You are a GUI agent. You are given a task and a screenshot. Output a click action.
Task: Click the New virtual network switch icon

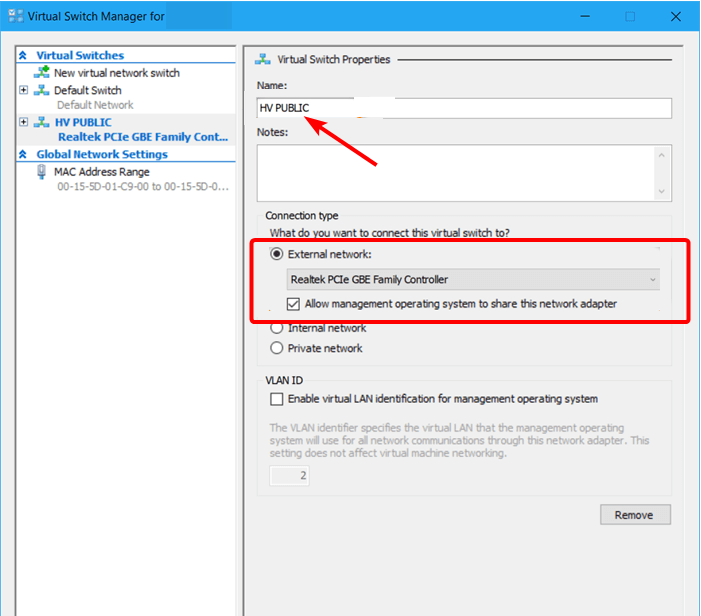42,72
